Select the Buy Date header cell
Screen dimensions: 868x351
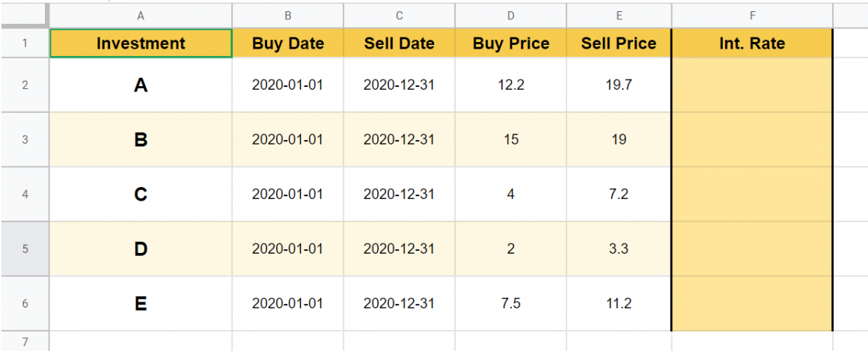coord(288,43)
